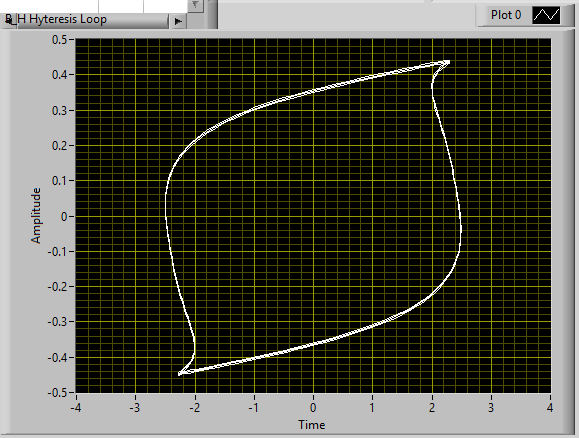Click the down arrow above the scrollbar
The width and height of the screenshot is (579, 438).
195,5
